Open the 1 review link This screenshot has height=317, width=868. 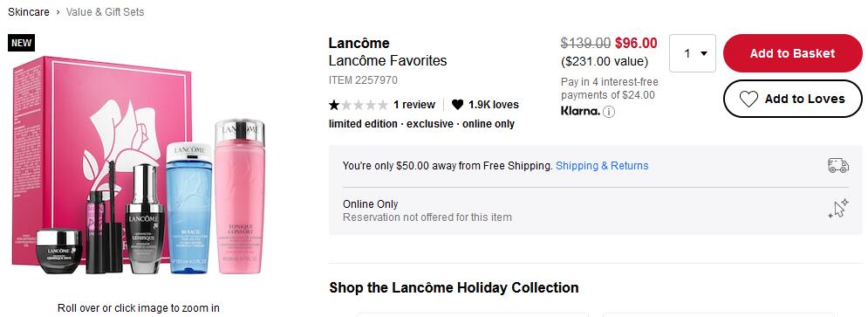[x=414, y=104]
